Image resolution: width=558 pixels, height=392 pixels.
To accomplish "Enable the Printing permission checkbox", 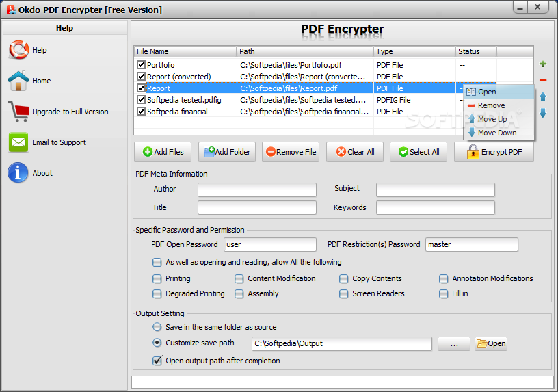I will point(157,278).
